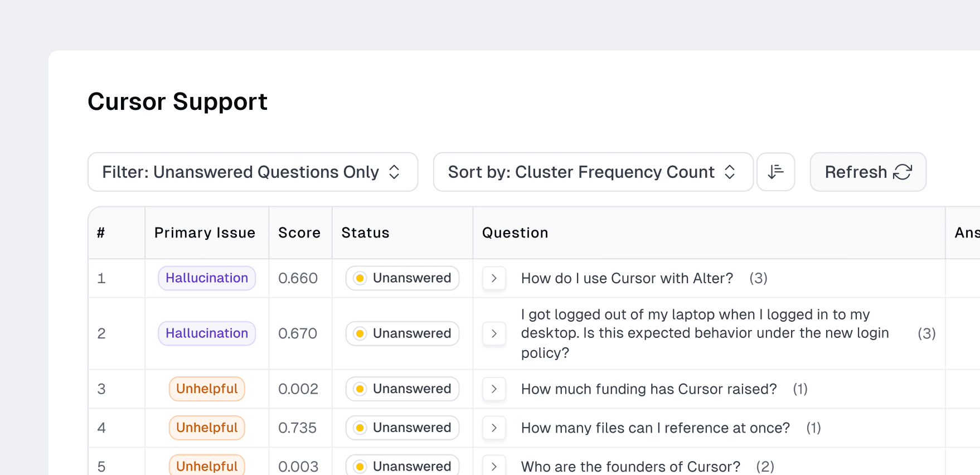Screen dimensions: 980x475
Task: Click the question 'How many files can I reference at once?'
Action: pyautogui.click(x=656, y=428)
